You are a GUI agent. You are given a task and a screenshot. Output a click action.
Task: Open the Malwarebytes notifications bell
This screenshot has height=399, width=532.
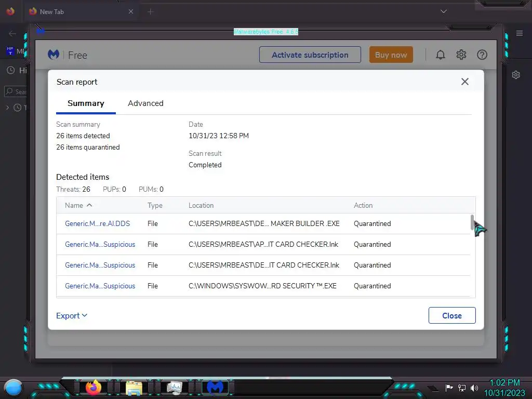[x=441, y=55]
